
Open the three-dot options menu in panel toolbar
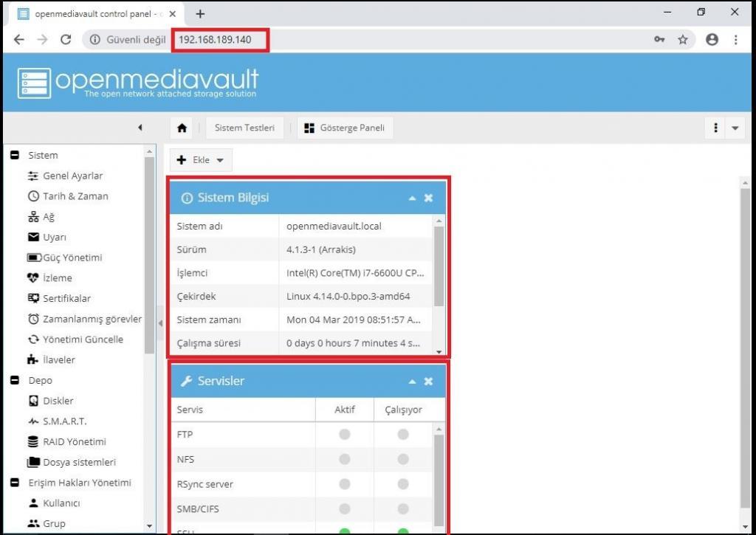[x=715, y=128]
